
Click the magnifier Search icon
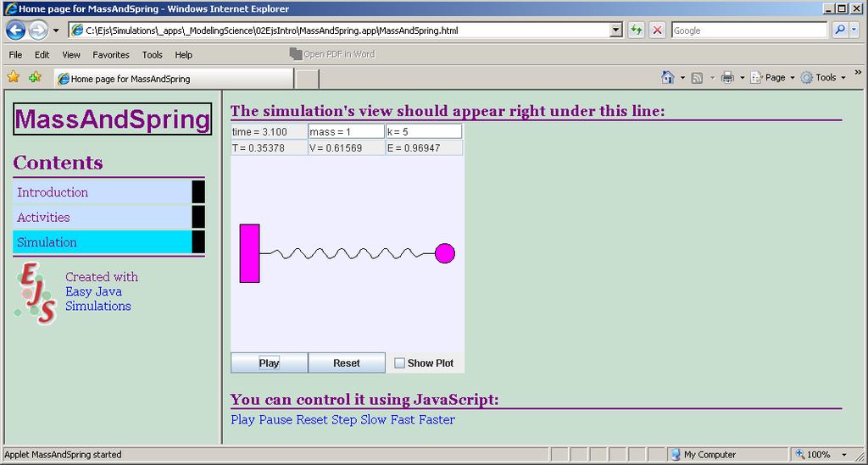840,30
